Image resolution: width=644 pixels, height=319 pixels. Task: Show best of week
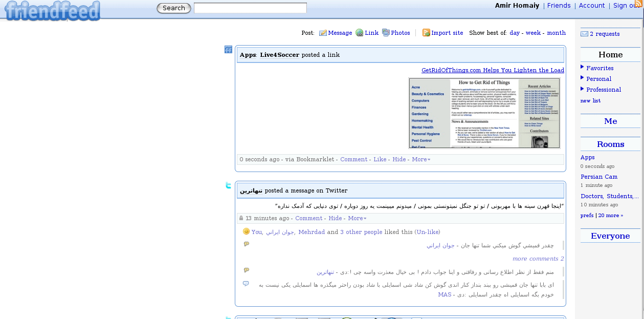(533, 33)
